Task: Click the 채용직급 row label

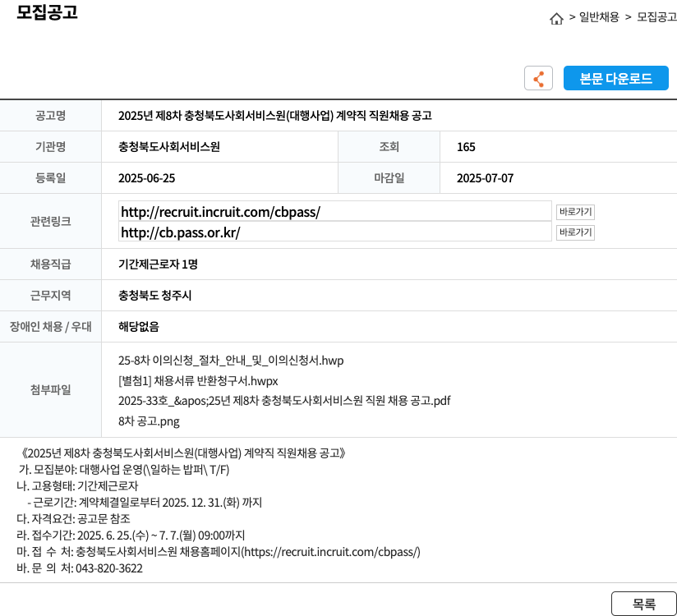Action: (x=50, y=264)
